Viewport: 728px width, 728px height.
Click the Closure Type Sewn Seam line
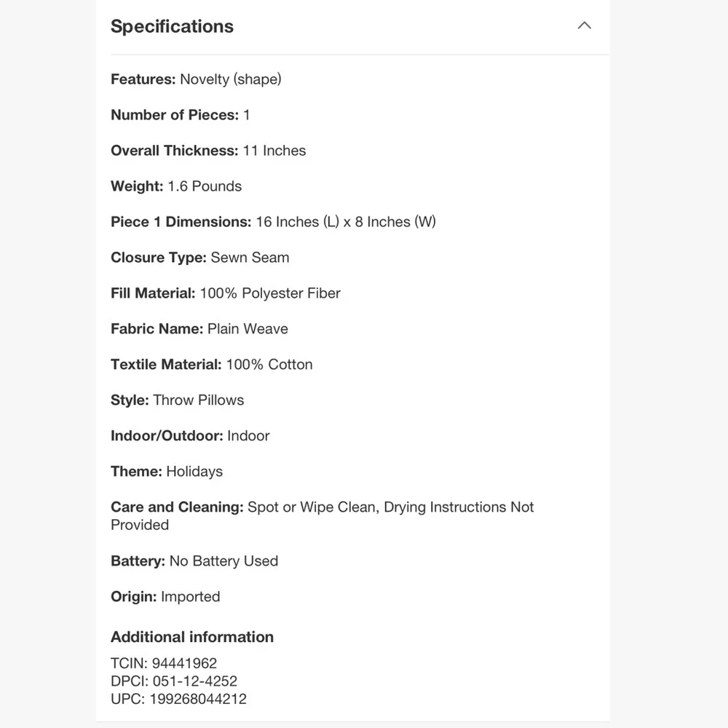pyautogui.click(x=199, y=257)
